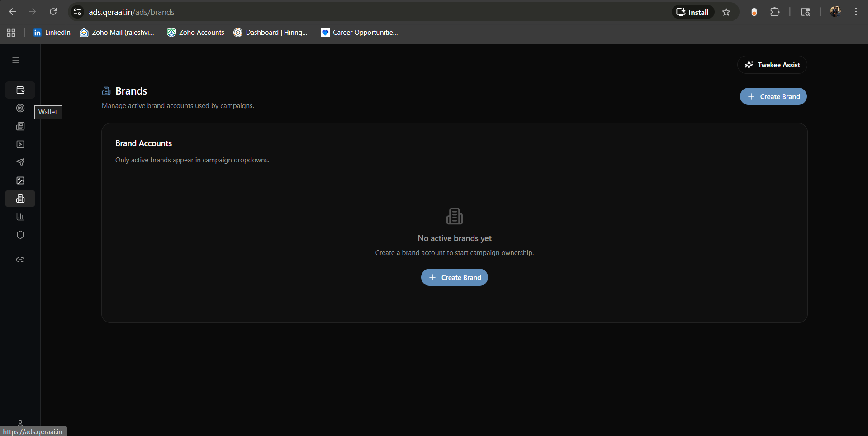Open the hamburger menu in sidebar
This screenshot has height=436, width=868.
pyautogui.click(x=16, y=60)
